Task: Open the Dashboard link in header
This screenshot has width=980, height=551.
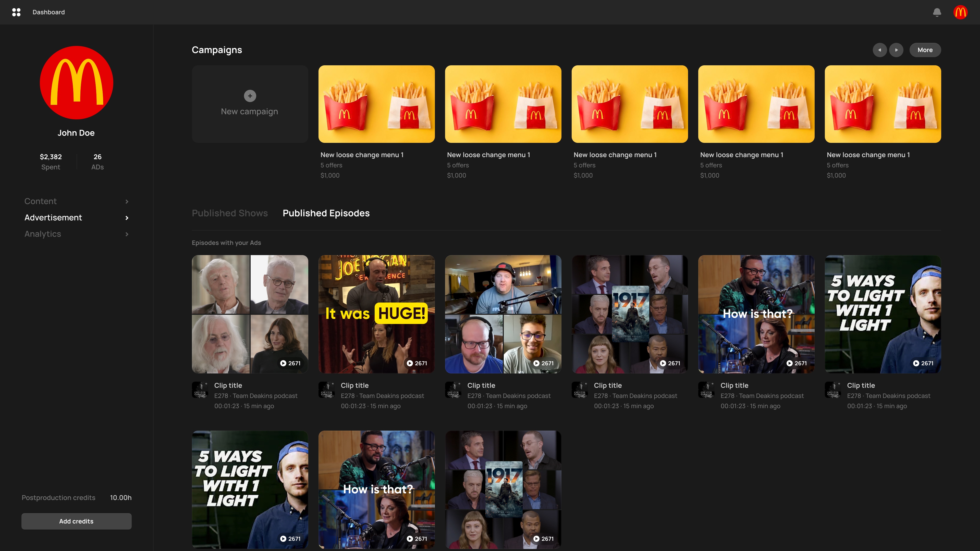Action: coord(49,12)
